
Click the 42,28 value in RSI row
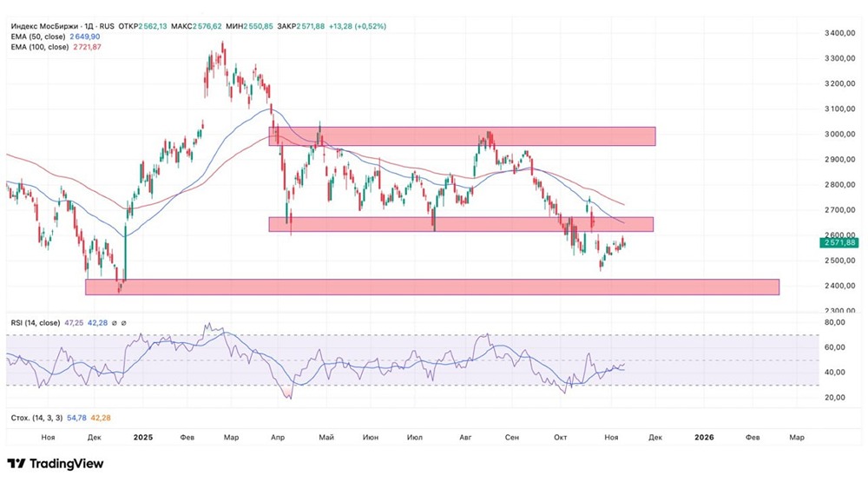pos(97,322)
